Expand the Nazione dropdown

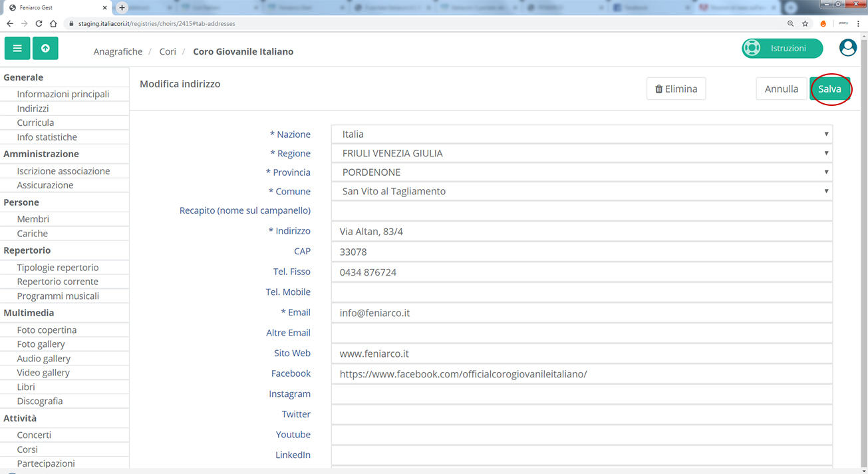point(581,134)
